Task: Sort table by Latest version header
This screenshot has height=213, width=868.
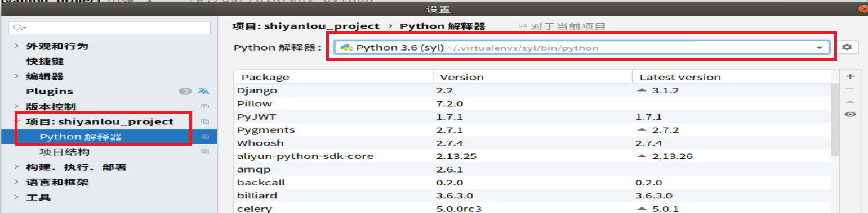Action: coord(732,77)
